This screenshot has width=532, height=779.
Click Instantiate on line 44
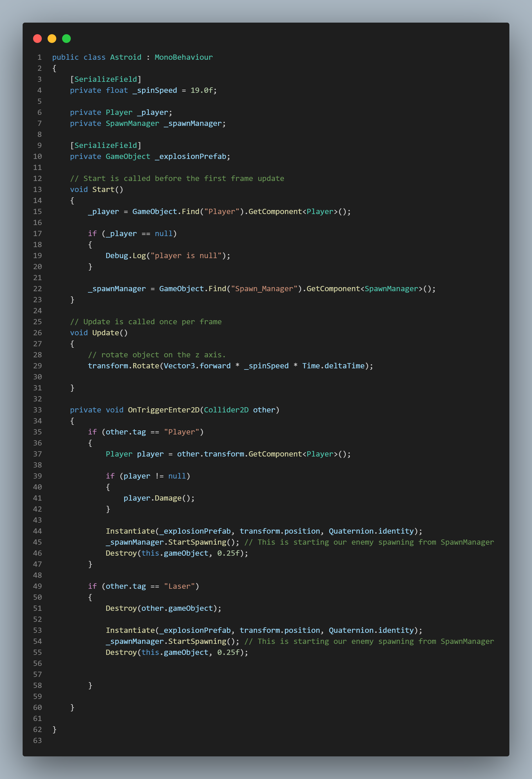point(131,531)
